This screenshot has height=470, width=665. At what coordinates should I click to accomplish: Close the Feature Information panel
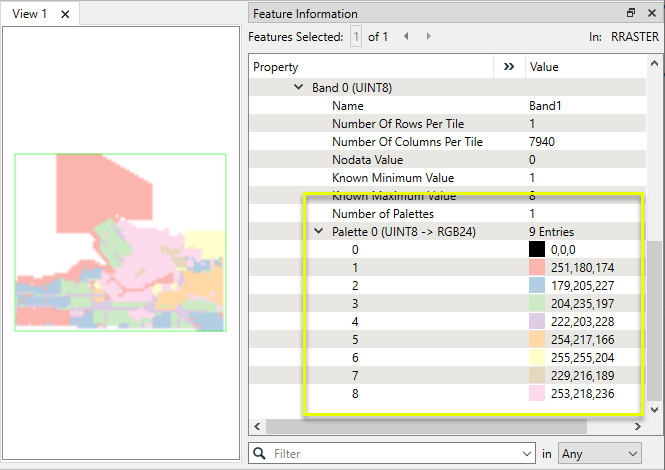[651, 13]
